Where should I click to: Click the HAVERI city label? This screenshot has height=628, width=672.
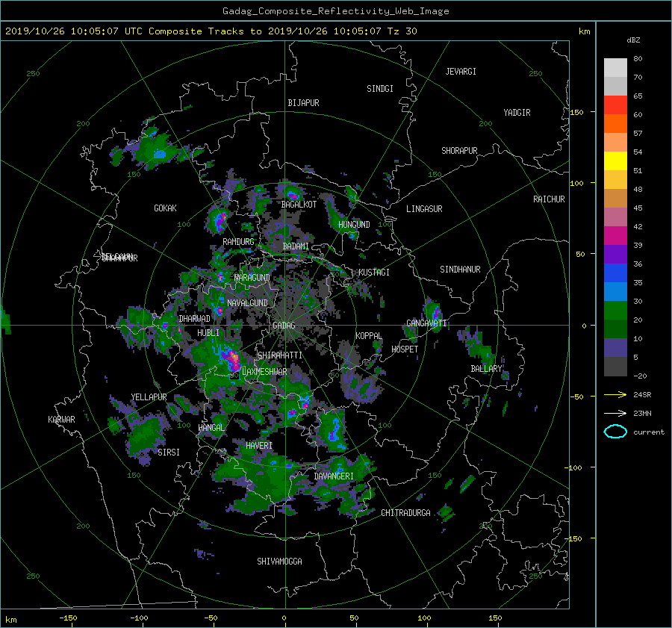[259, 446]
